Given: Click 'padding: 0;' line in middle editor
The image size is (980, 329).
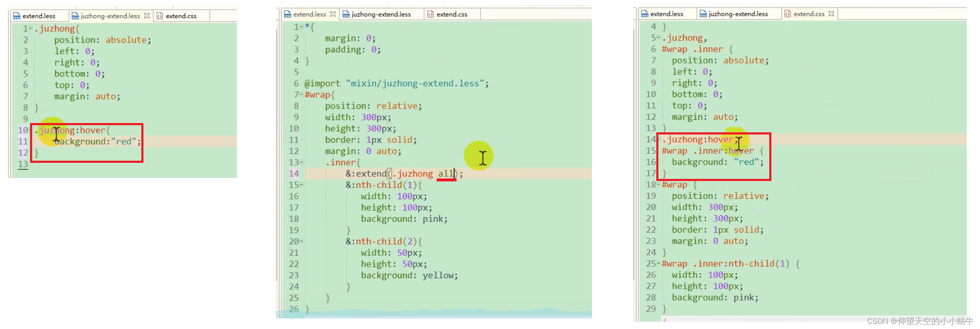Looking at the screenshot, I should click(x=353, y=49).
